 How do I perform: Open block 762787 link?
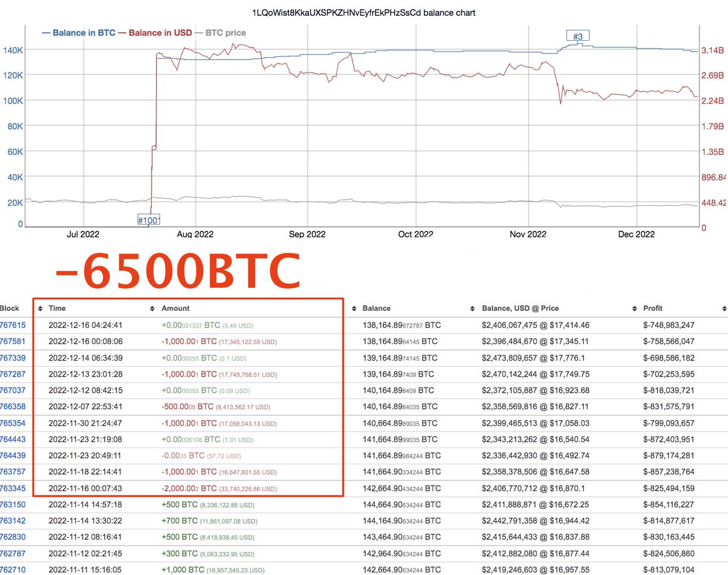[x=12, y=553]
